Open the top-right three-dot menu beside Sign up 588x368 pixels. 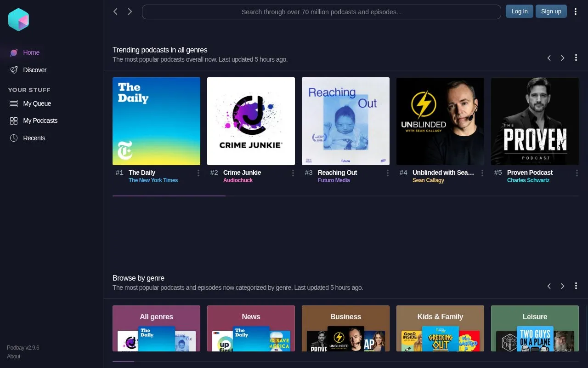coord(576,11)
